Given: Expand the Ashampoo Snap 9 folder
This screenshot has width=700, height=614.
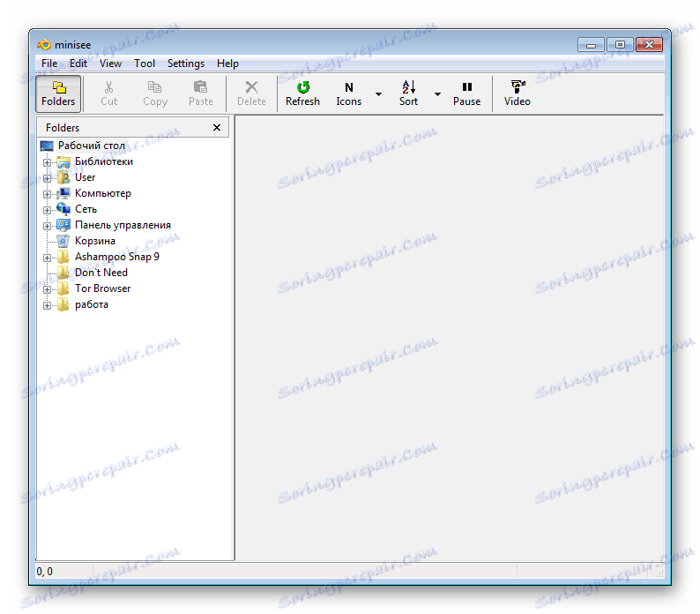Looking at the screenshot, I should [x=47, y=258].
